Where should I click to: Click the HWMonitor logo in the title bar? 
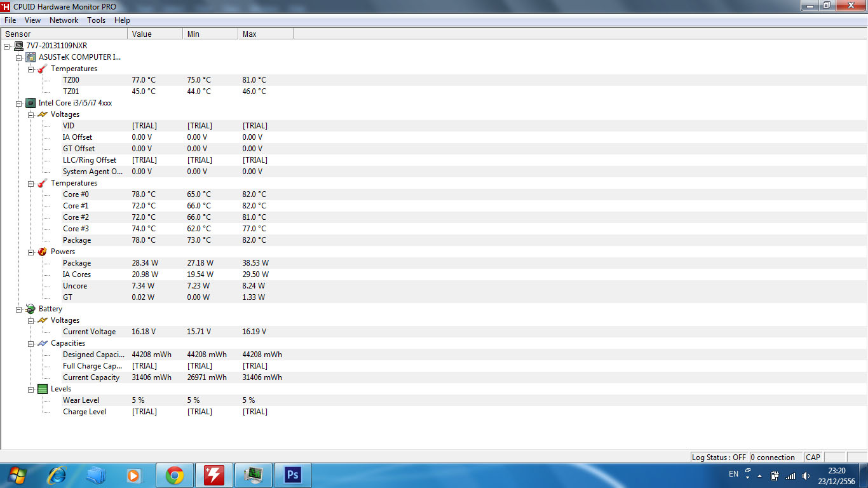[6, 6]
